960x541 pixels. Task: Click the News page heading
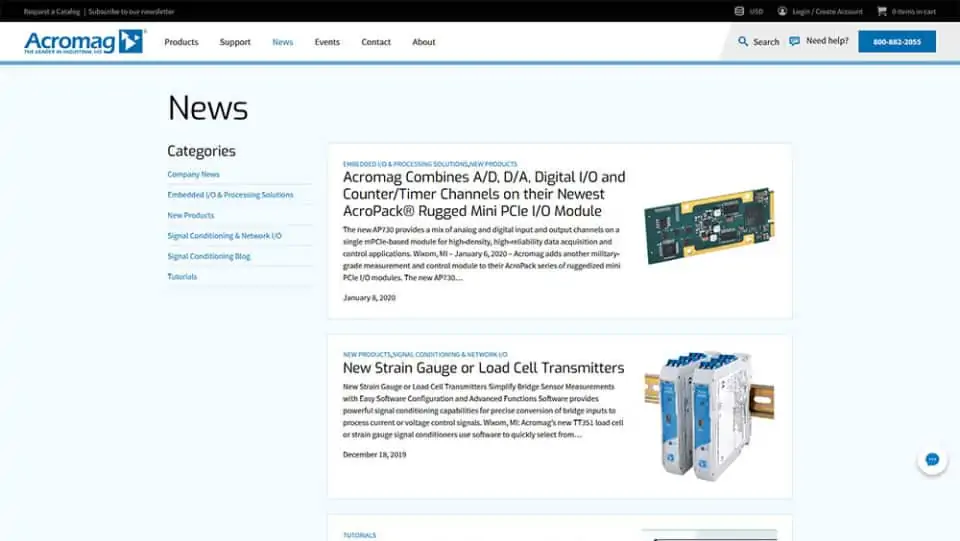[208, 108]
